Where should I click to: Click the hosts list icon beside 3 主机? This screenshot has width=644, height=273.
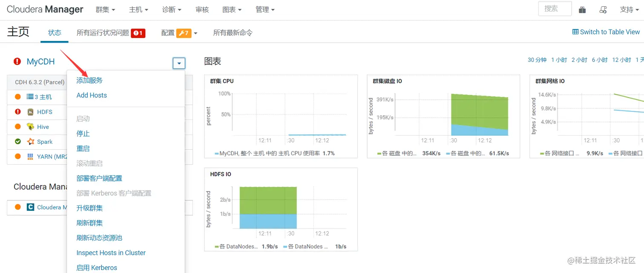coord(30,97)
